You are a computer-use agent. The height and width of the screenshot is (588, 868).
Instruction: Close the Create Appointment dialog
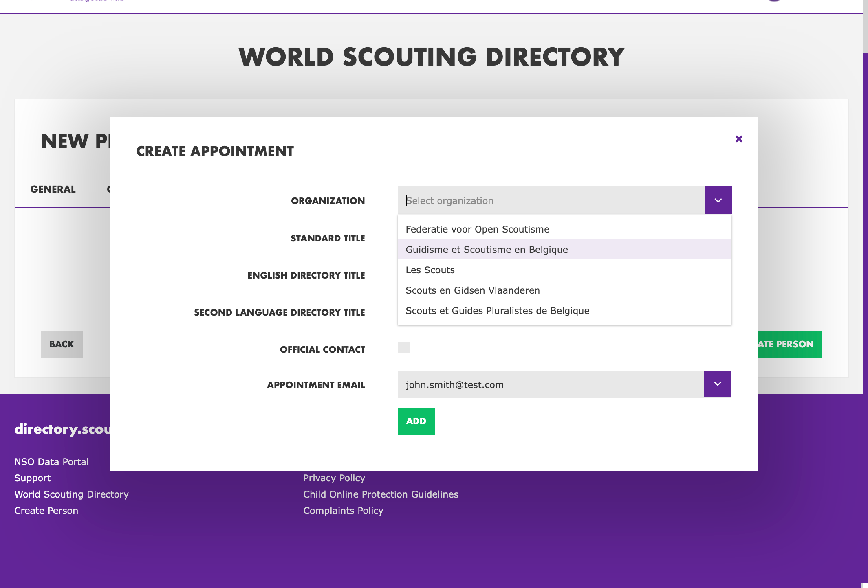click(x=739, y=139)
